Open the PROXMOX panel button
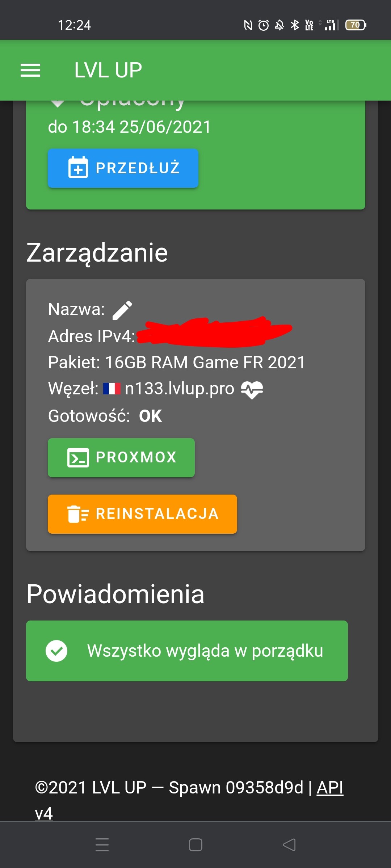The height and width of the screenshot is (868, 391). 121,458
